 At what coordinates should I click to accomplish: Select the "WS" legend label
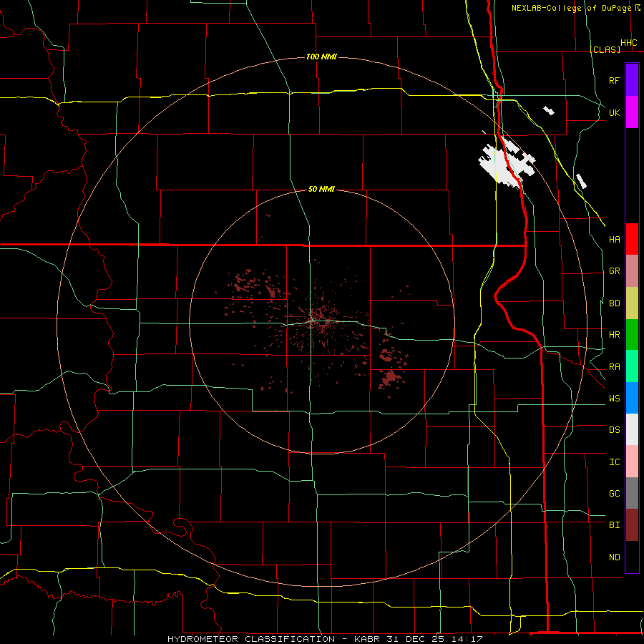pyautogui.click(x=614, y=399)
